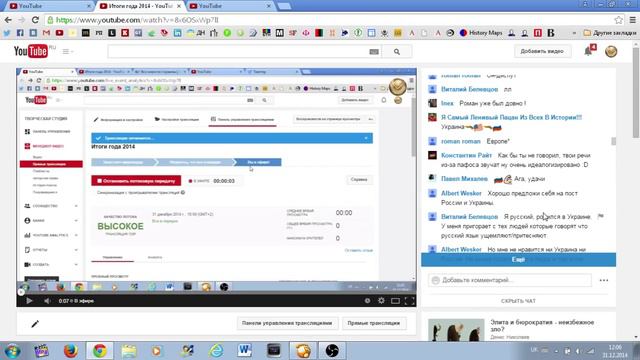This screenshot has width=640, height=360.
Task: Open Inex's profile in chat
Action: click(x=447, y=103)
